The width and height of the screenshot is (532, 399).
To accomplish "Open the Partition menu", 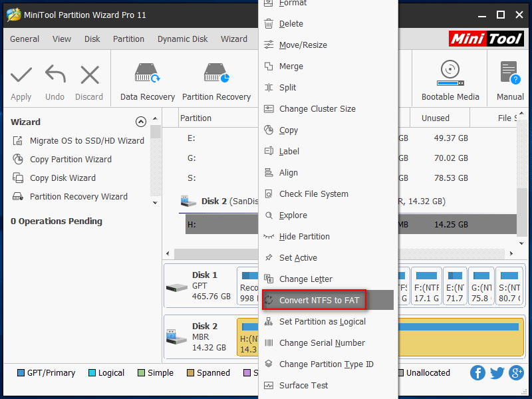I will [x=128, y=39].
